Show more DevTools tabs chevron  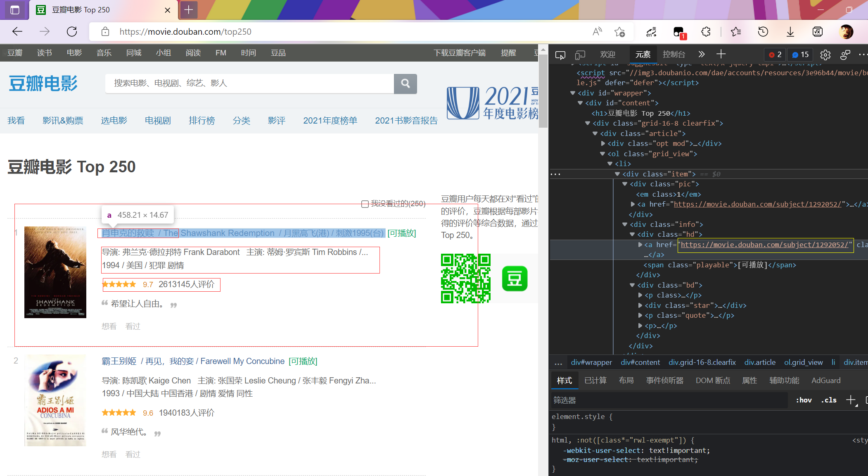[702, 54]
